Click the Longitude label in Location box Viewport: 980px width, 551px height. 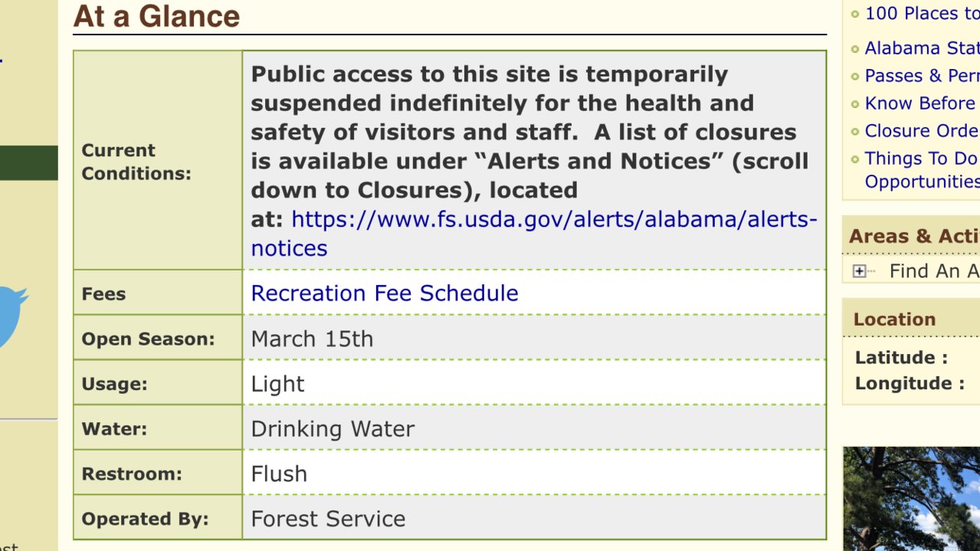pos(910,383)
